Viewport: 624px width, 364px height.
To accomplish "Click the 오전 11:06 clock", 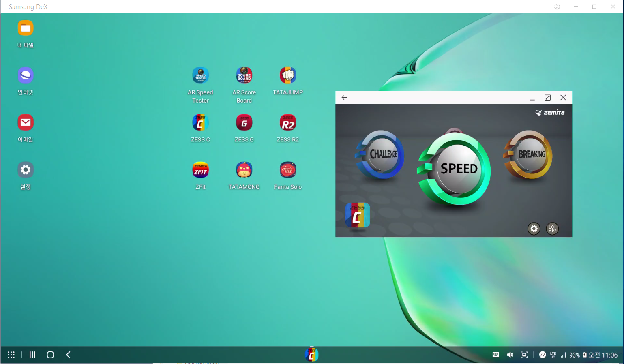I will pos(603,355).
